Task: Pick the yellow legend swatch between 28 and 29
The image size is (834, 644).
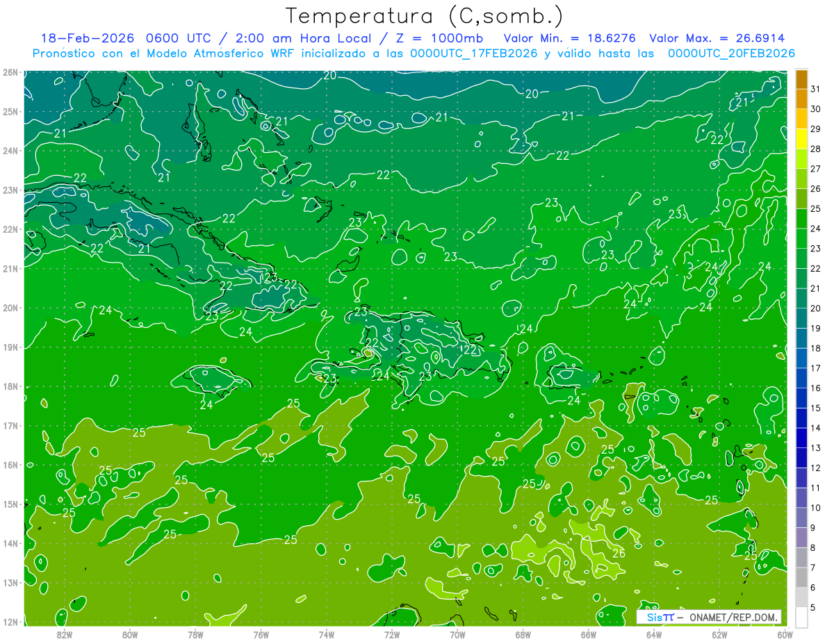Action: (x=801, y=138)
